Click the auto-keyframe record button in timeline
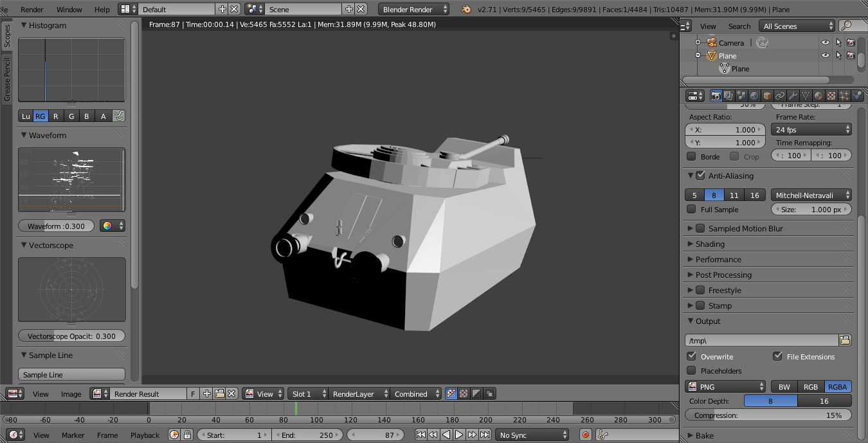The image size is (868, 443). pos(586,435)
